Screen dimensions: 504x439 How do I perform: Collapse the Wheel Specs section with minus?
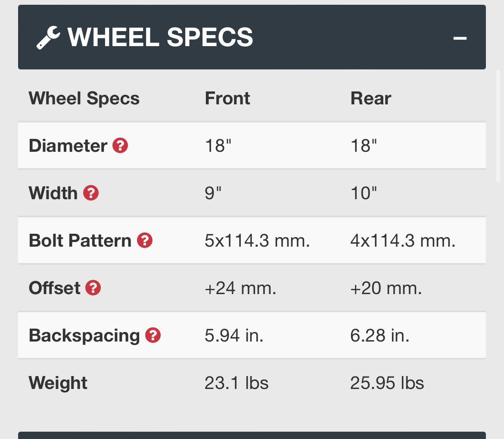point(460,38)
